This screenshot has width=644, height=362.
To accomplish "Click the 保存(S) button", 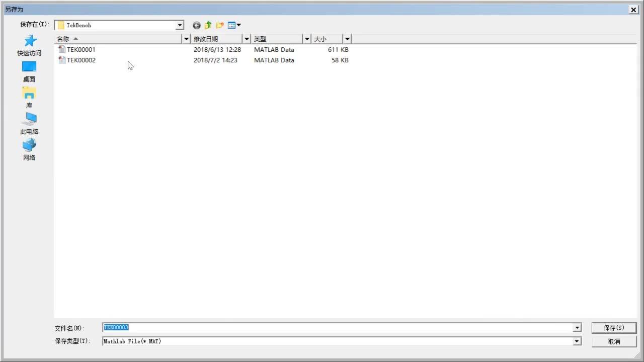I will pos(614,328).
